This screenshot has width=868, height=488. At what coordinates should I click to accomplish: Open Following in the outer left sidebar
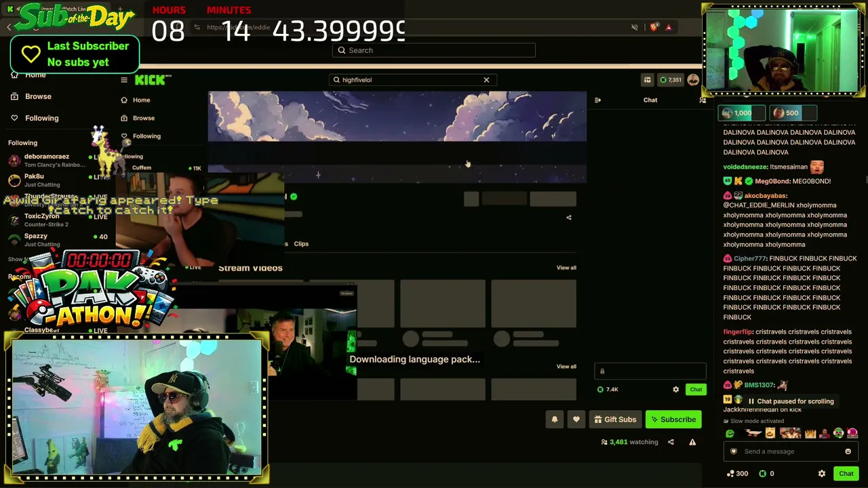41,118
